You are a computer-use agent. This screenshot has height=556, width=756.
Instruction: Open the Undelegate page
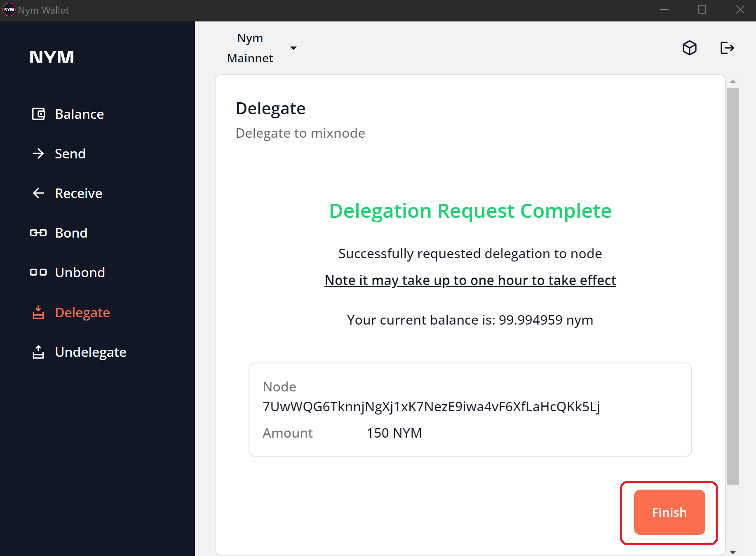[x=91, y=352]
